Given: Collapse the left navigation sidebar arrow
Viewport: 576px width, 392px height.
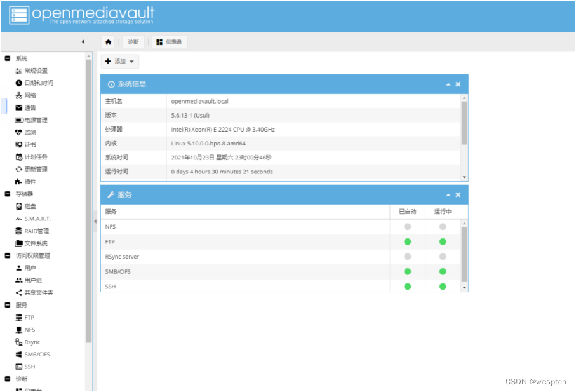Looking at the screenshot, I should 83,42.
